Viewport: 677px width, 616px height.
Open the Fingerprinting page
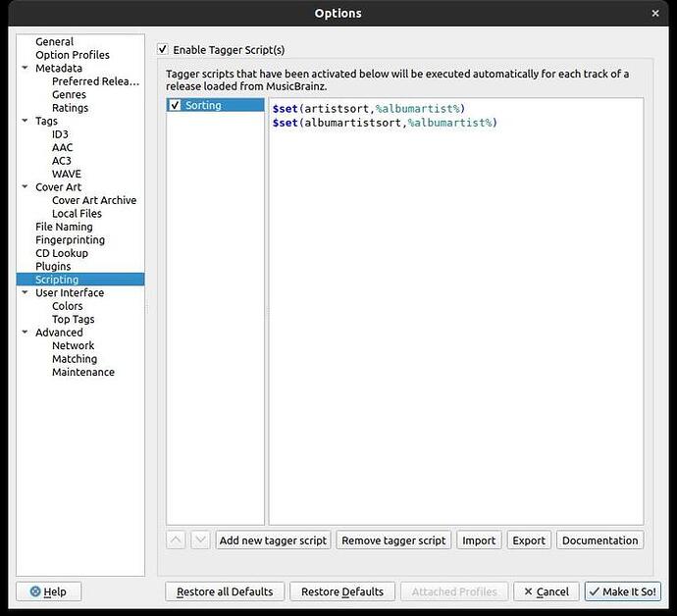tap(70, 239)
